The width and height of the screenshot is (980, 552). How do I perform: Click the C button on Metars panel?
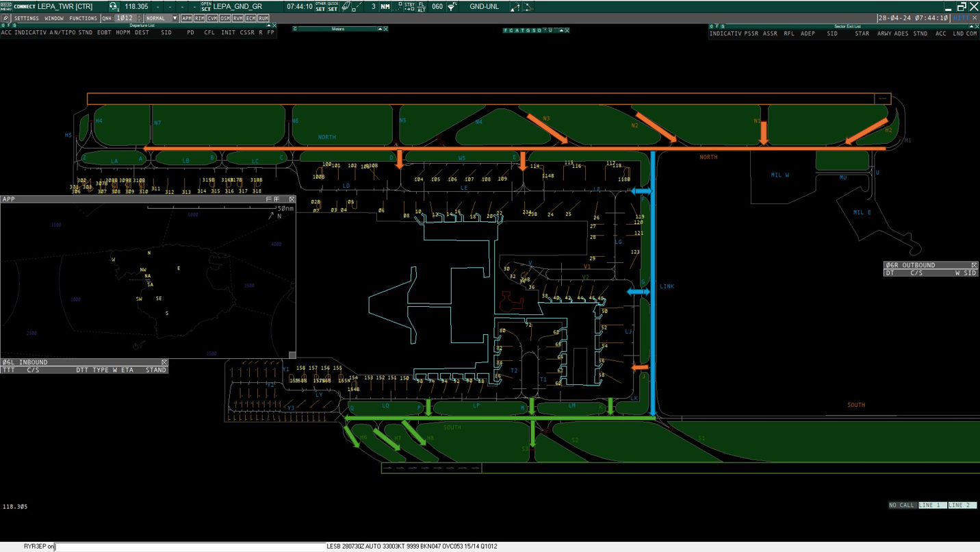(x=295, y=29)
